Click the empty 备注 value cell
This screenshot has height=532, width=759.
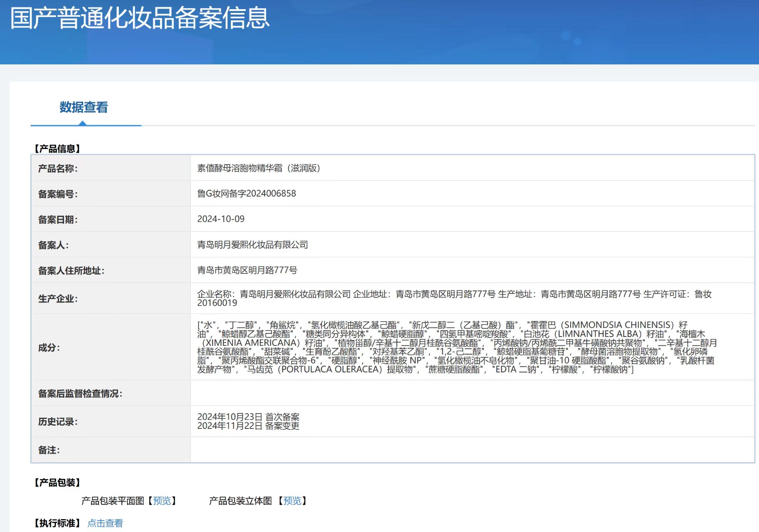click(x=472, y=450)
